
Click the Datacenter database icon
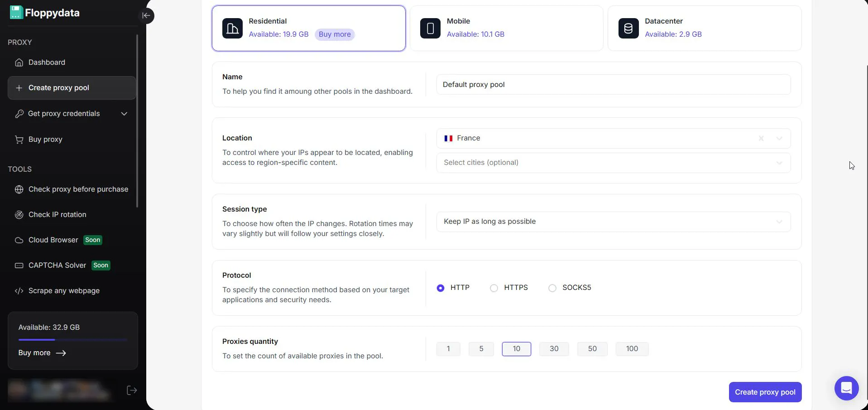pyautogui.click(x=628, y=28)
